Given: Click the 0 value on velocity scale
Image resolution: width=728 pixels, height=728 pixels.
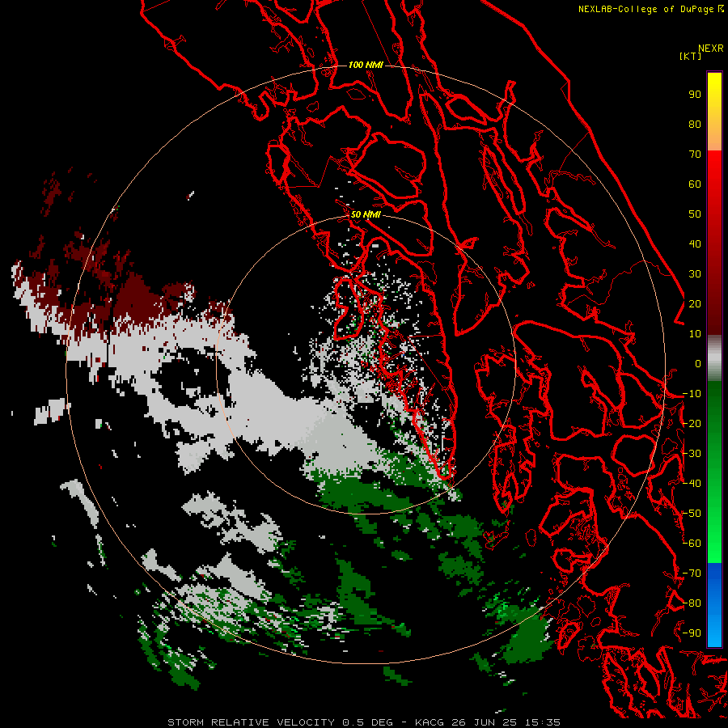Looking at the screenshot, I should tap(698, 363).
